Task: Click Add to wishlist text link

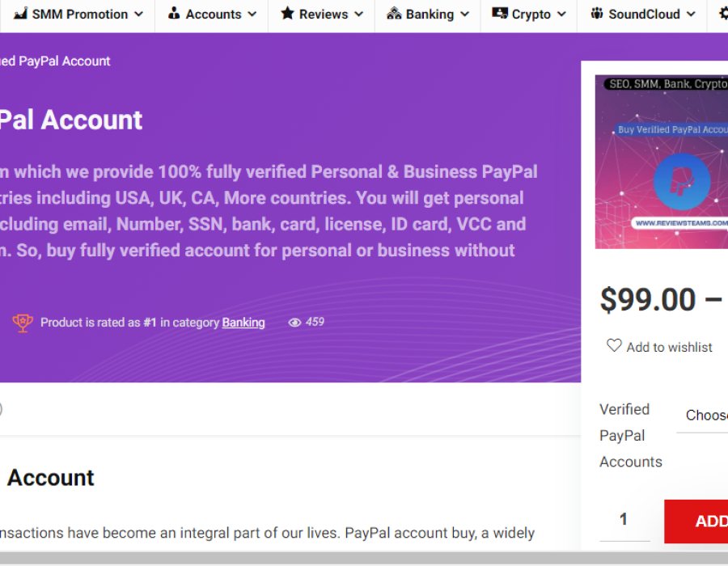Action: pyautogui.click(x=669, y=347)
